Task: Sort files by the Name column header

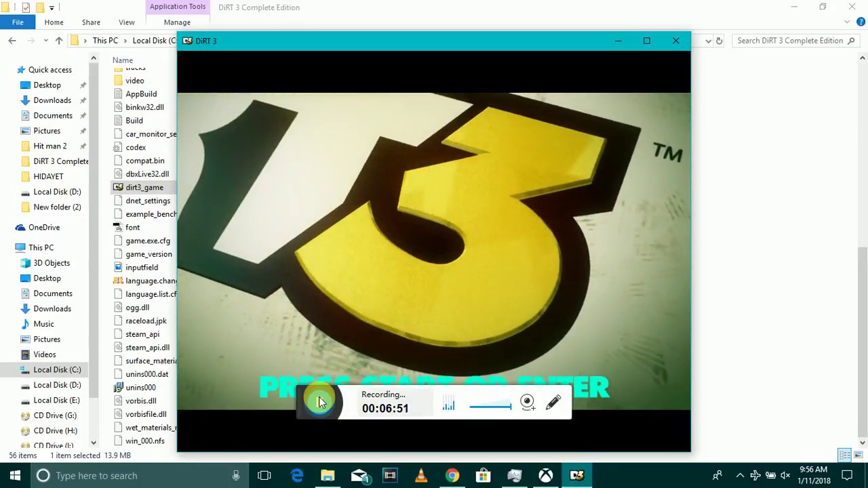Action: pos(123,60)
